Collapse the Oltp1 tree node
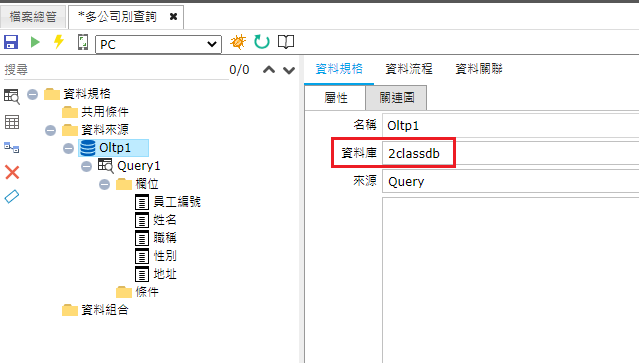 pos(68,148)
